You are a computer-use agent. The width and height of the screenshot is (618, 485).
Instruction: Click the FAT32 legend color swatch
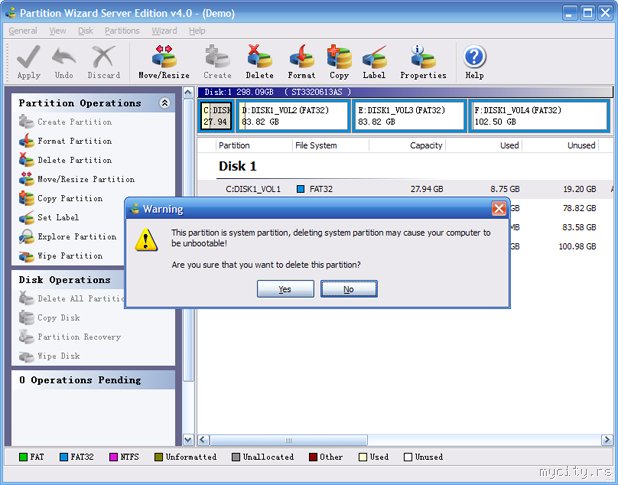click(63, 457)
